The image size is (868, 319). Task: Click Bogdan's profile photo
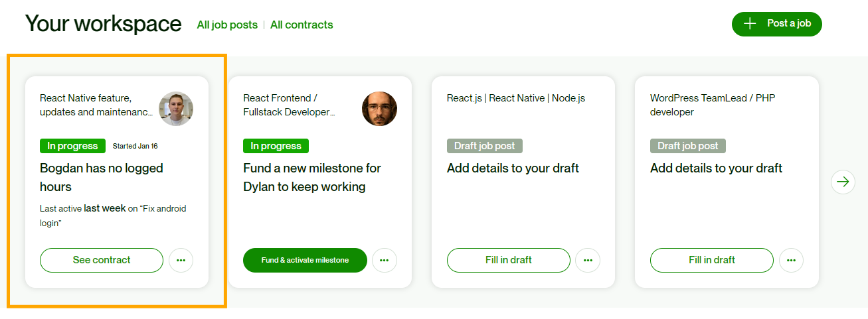(x=176, y=109)
